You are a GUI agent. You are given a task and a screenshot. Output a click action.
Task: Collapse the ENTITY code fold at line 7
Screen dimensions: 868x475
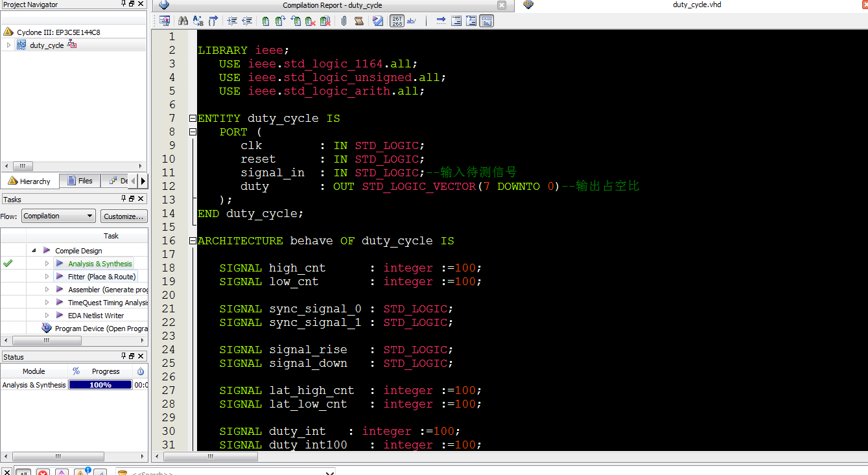(x=193, y=119)
